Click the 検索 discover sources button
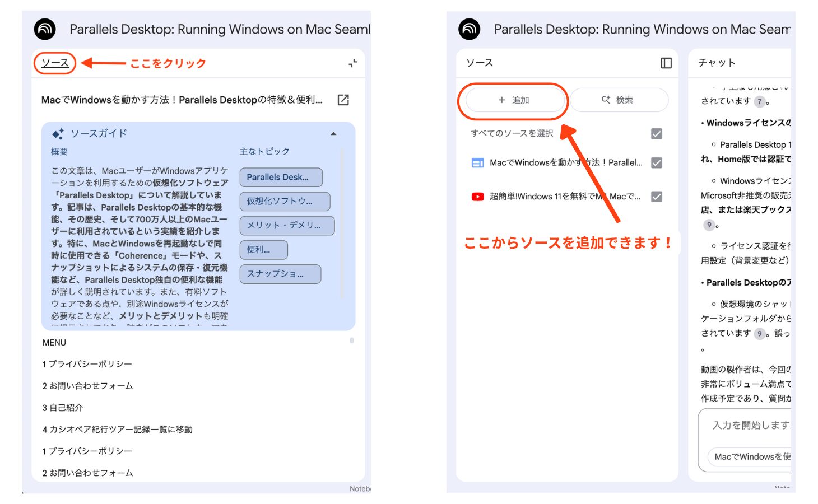Screen dimensions: 818x504 (619, 100)
